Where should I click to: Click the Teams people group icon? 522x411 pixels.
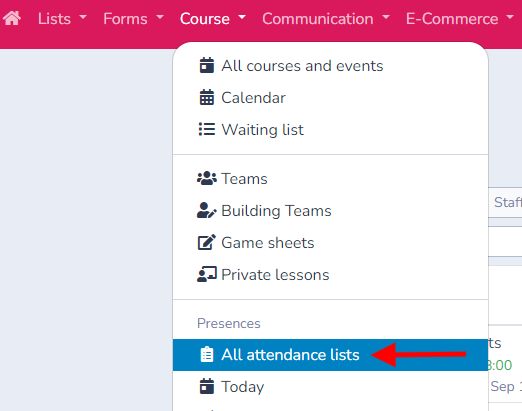[x=207, y=178]
